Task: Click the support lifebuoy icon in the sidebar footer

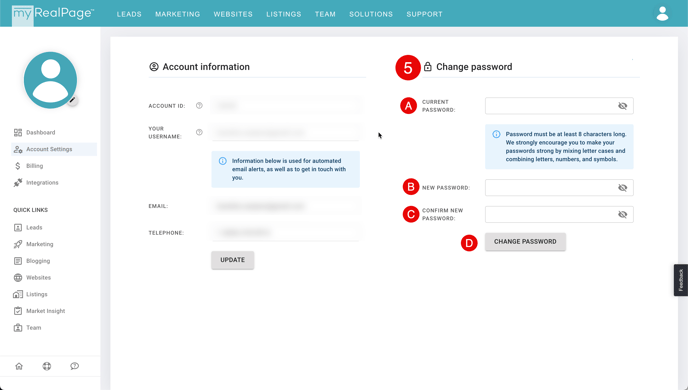Action: (x=47, y=366)
